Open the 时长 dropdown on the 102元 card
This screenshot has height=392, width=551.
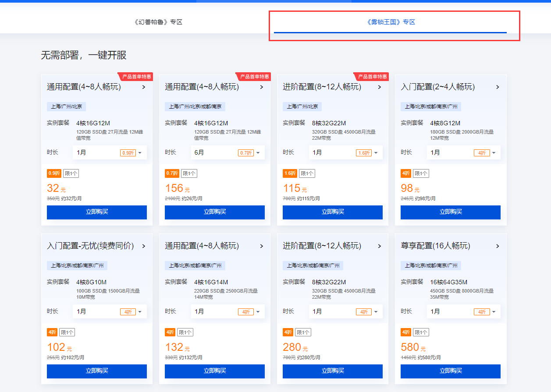coord(110,311)
